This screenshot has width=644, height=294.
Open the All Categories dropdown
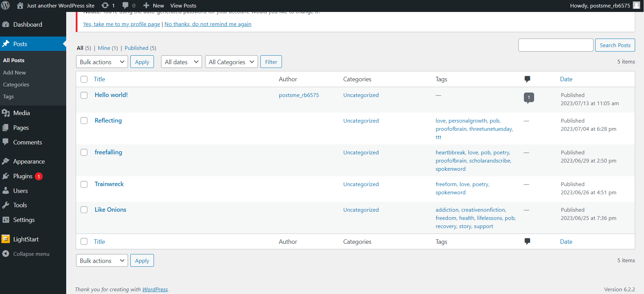pyautogui.click(x=231, y=62)
